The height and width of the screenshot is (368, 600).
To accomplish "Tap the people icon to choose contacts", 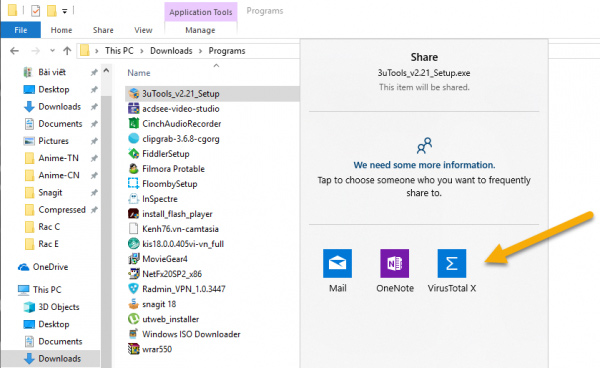I will point(424,145).
